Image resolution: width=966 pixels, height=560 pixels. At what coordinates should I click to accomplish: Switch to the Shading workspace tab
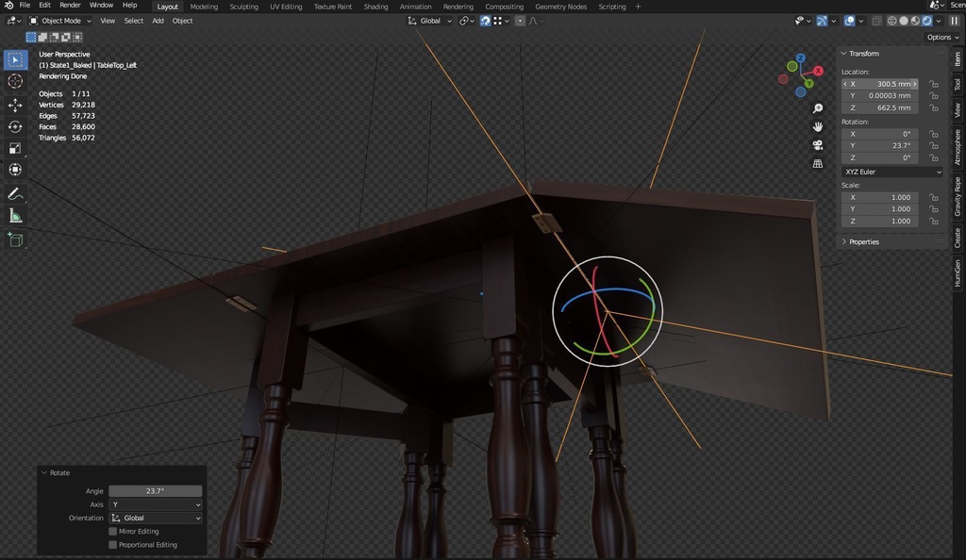(x=375, y=7)
